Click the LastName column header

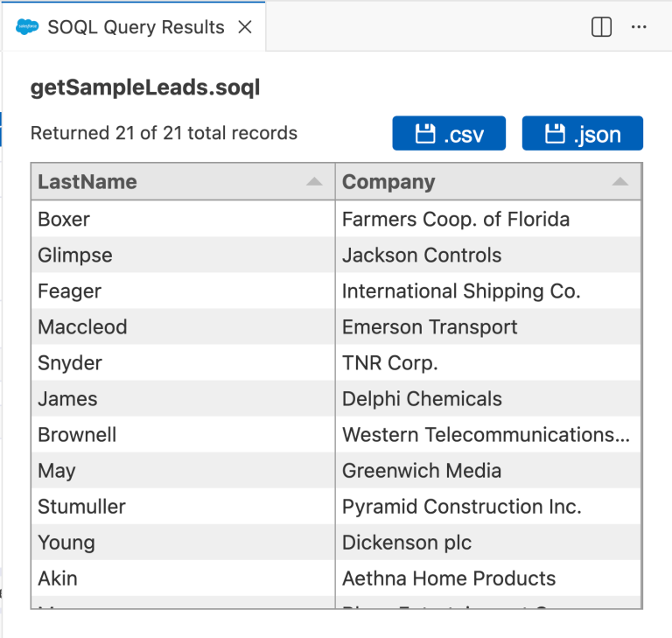coord(183,181)
